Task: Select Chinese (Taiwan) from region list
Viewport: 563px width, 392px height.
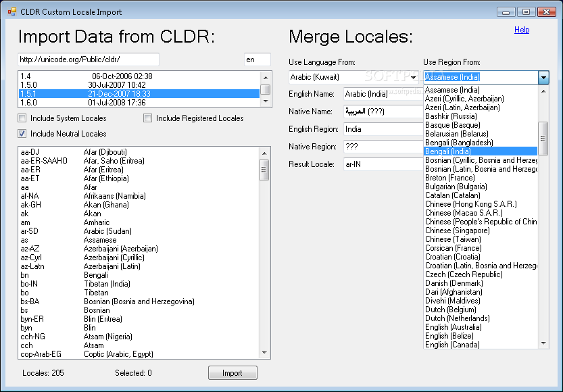Action: click(481, 239)
